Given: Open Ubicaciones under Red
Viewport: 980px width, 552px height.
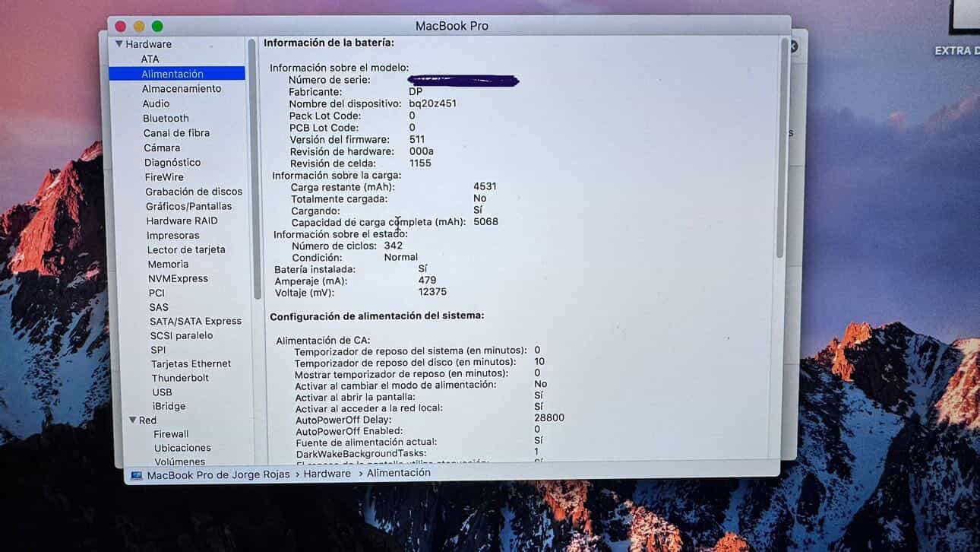Looking at the screenshot, I should (182, 448).
